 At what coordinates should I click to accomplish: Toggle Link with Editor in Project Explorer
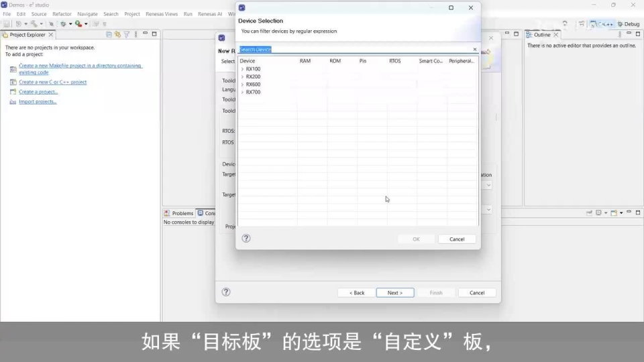pyautogui.click(x=118, y=34)
